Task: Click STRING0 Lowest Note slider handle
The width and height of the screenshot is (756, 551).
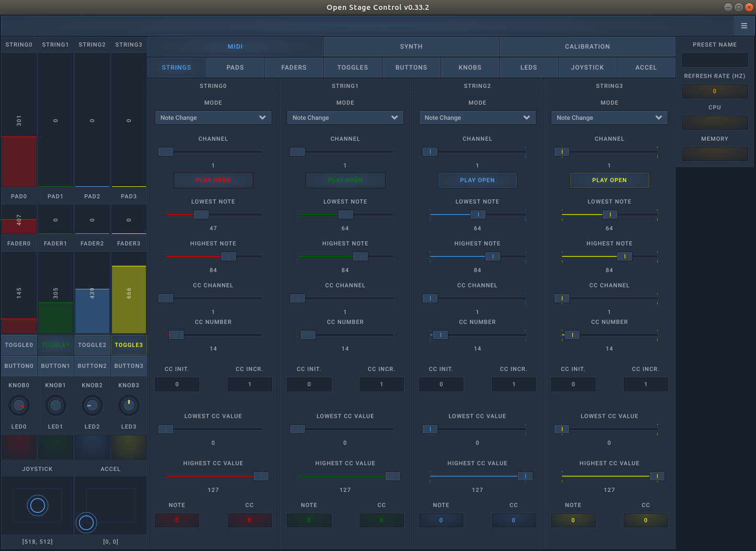Action: pos(201,215)
